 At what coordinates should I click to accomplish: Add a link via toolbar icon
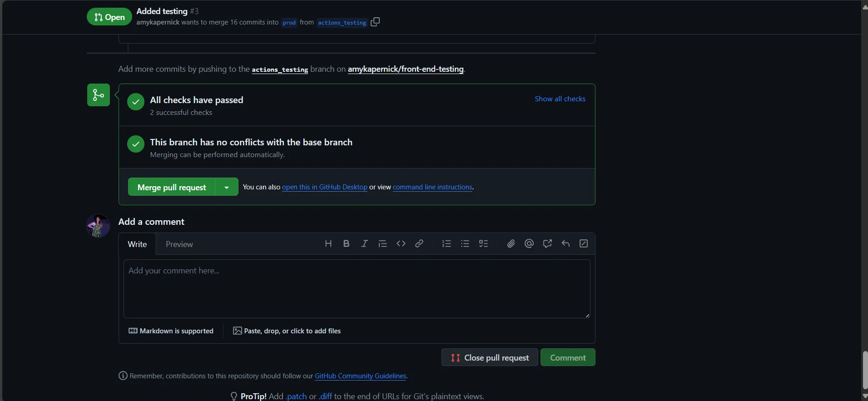pos(419,244)
